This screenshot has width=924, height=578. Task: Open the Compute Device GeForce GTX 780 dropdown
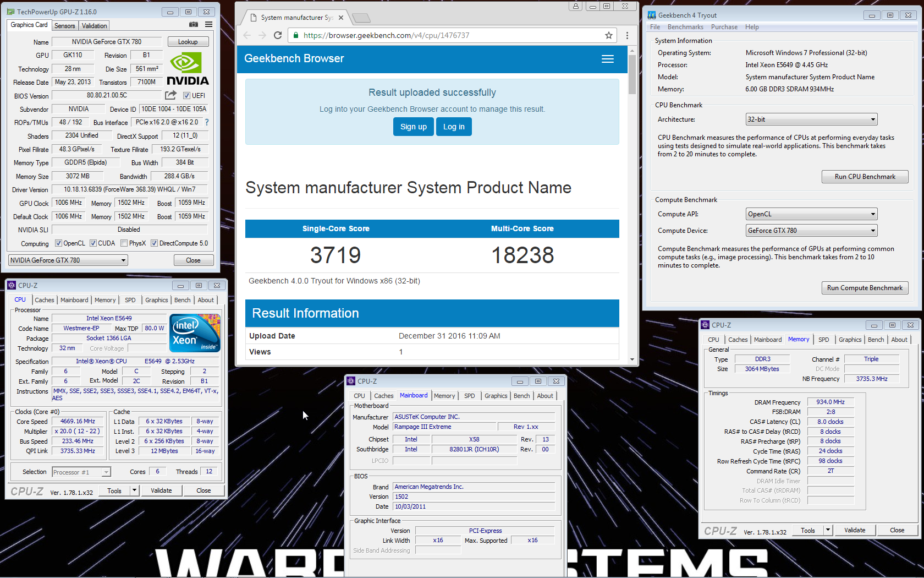[x=811, y=231]
